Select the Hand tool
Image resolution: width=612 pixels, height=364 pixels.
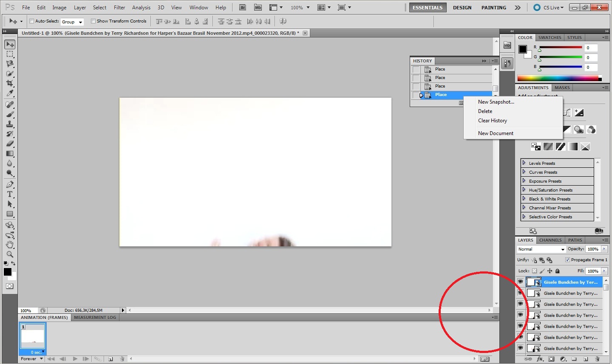10,245
